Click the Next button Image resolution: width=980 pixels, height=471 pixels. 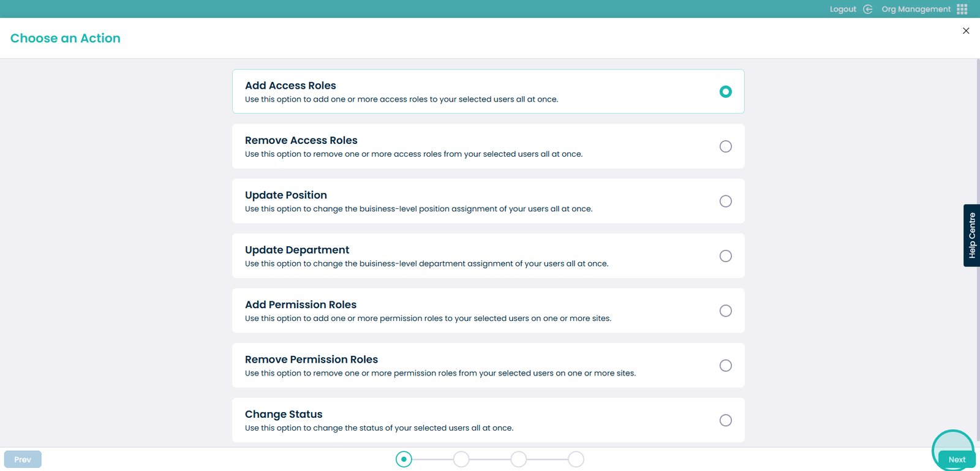click(956, 459)
